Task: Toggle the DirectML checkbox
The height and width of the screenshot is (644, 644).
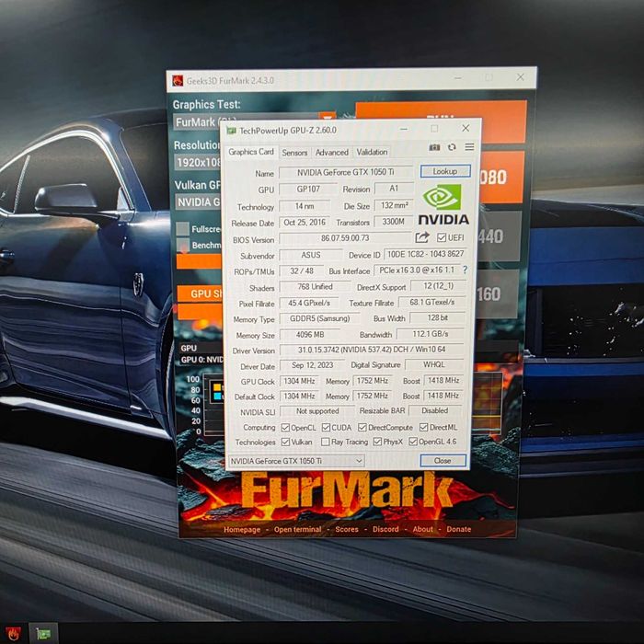Action: pos(423,427)
